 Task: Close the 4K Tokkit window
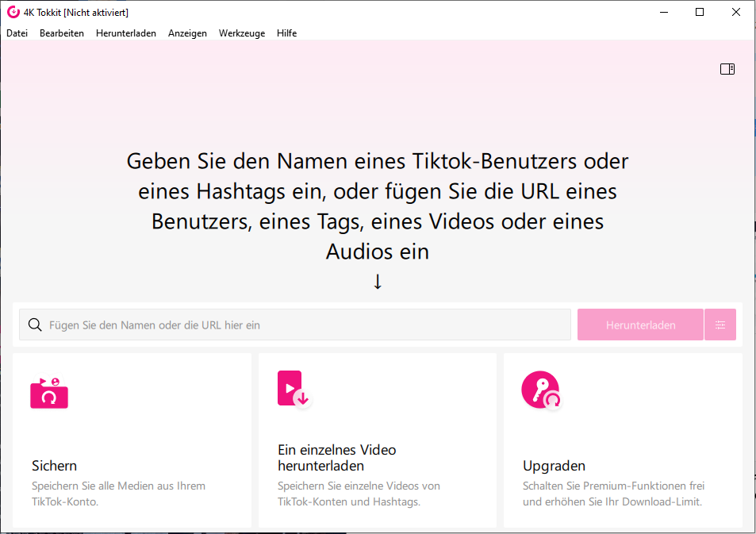pyautogui.click(x=735, y=12)
